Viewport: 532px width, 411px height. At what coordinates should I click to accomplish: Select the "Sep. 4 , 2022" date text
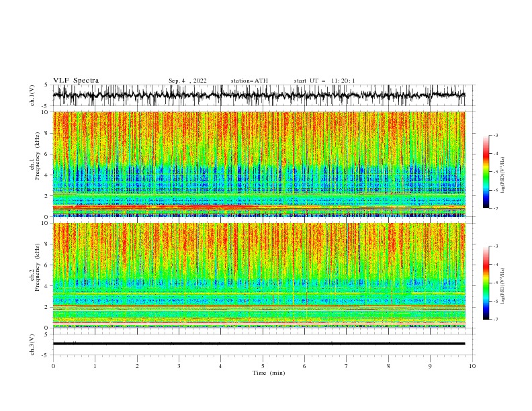[x=187, y=81]
